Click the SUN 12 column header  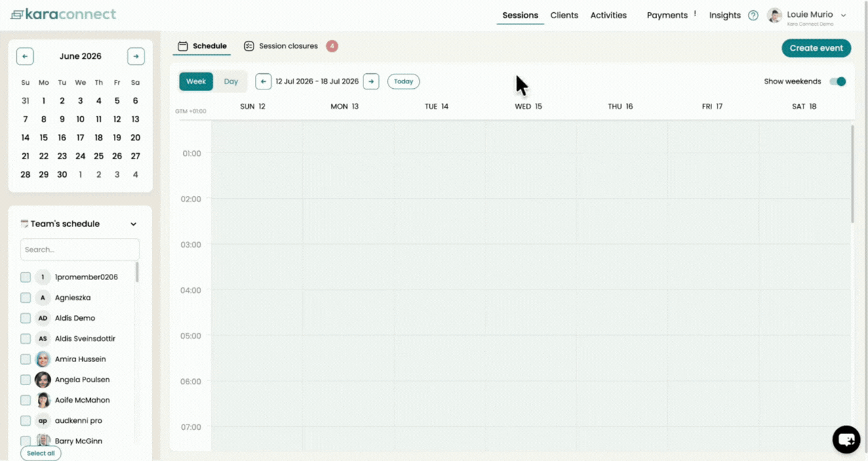click(x=253, y=106)
